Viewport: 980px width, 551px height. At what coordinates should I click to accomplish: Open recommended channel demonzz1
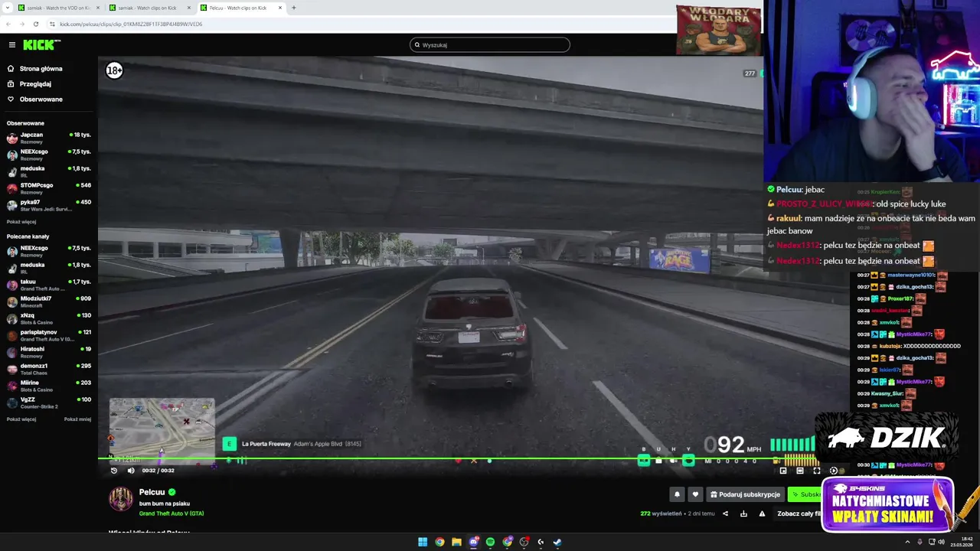tap(48, 369)
